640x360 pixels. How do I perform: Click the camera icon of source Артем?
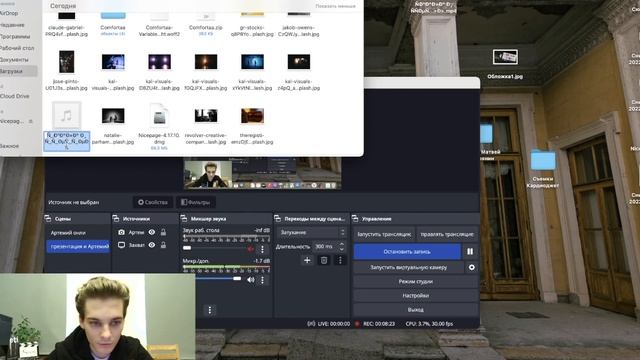point(121,232)
